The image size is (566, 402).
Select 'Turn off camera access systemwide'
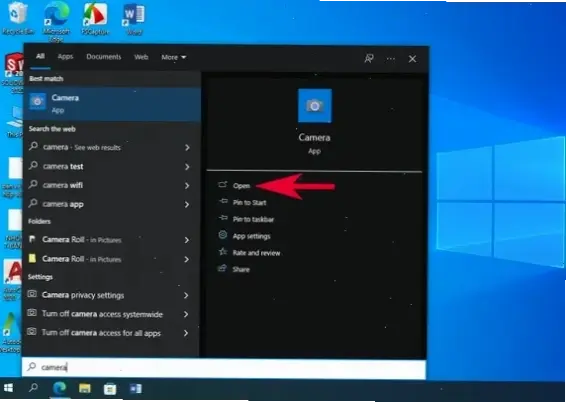pos(112,314)
